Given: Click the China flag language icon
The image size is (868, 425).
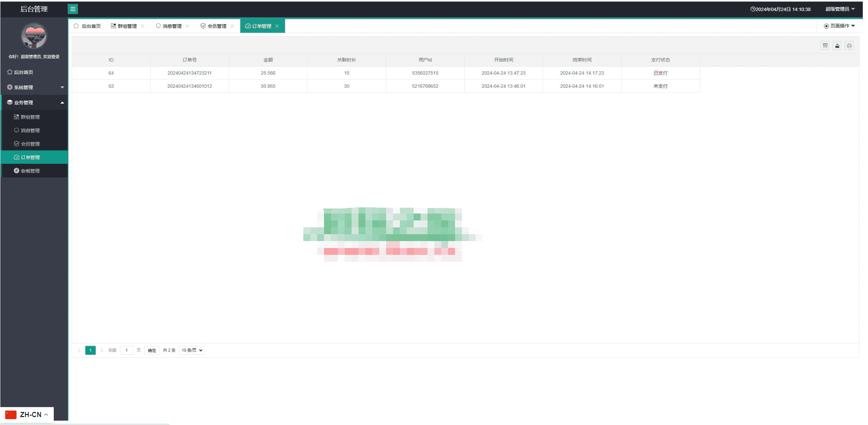Looking at the screenshot, I should point(11,414).
